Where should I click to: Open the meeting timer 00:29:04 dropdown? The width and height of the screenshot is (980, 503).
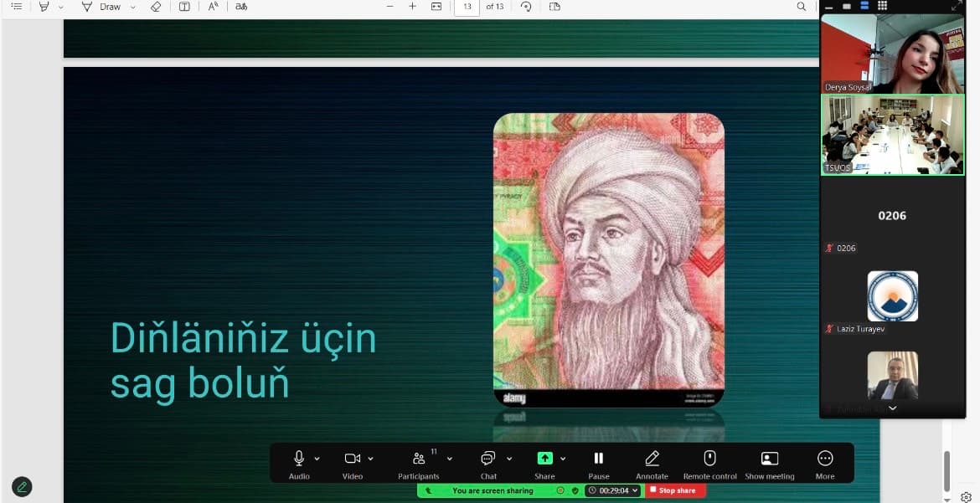(x=613, y=490)
